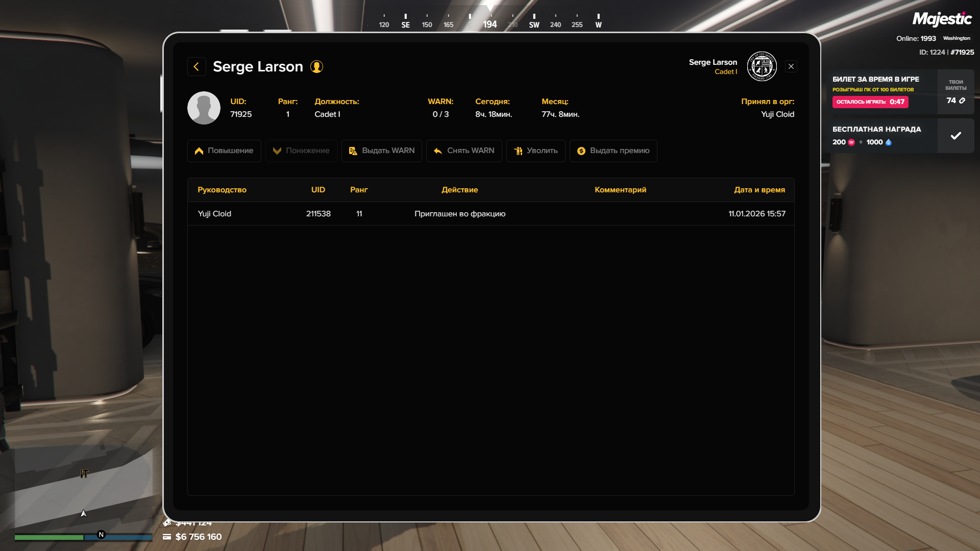Image resolution: width=980 pixels, height=551 pixels.
Task: Go back using the arrow beside Serge Larson
Action: tap(197, 67)
